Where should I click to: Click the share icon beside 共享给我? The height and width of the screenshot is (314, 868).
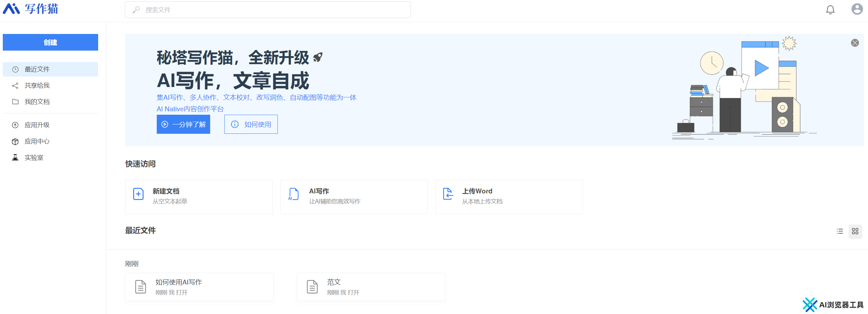click(15, 86)
